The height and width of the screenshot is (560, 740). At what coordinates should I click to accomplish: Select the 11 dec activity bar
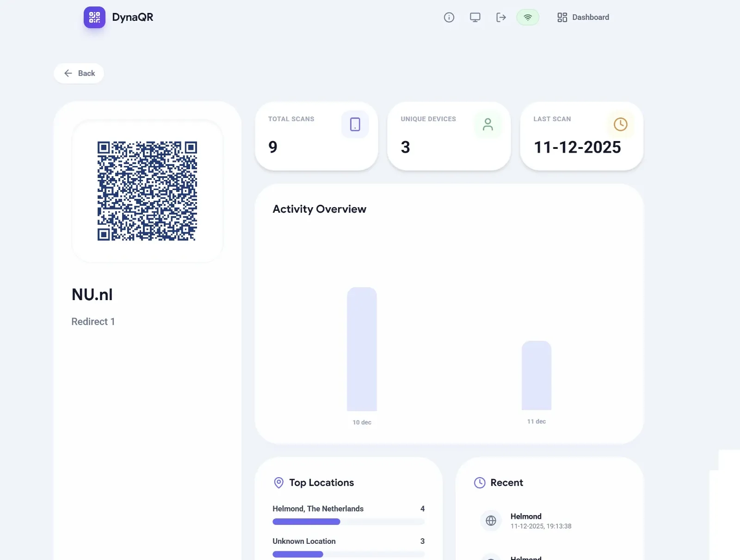(x=536, y=375)
